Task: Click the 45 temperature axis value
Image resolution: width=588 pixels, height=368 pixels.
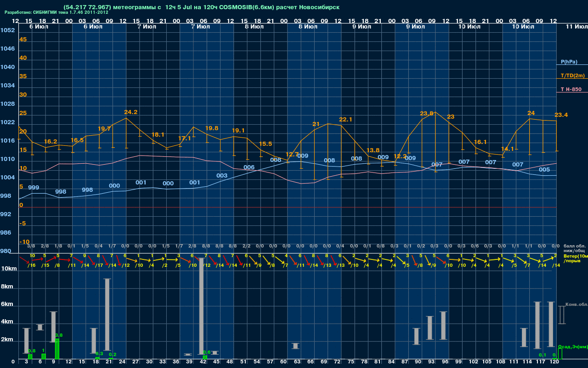Action: [23, 40]
